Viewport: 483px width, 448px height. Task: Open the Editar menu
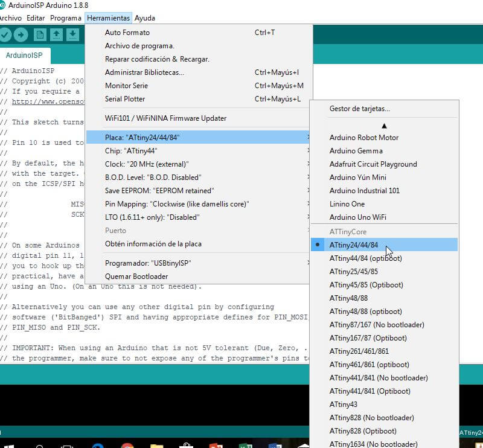(36, 18)
